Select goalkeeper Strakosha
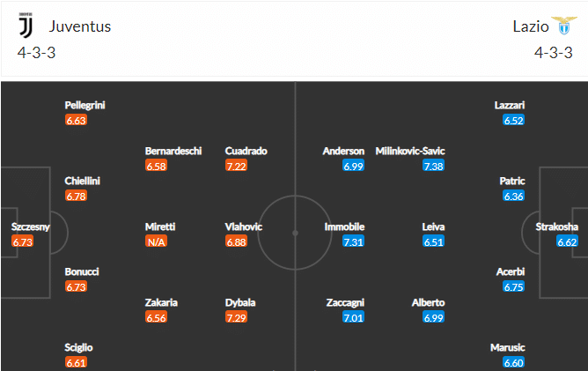Screen dimensions: 588x371 [x=556, y=226]
